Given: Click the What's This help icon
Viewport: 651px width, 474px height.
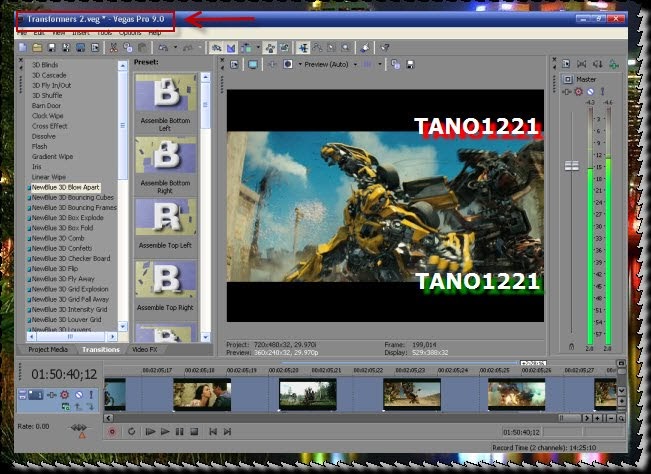Looking at the screenshot, I should pos(385,48).
